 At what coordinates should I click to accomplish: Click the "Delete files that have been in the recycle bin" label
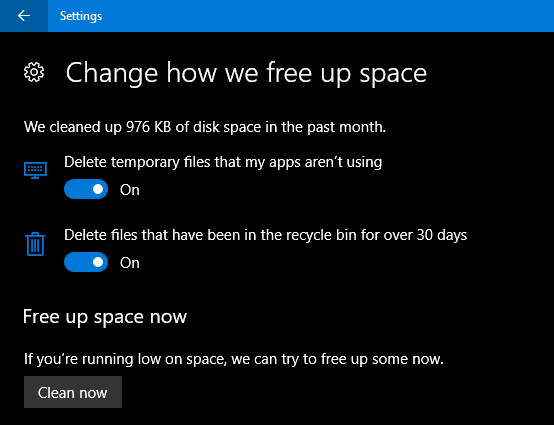(265, 235)
